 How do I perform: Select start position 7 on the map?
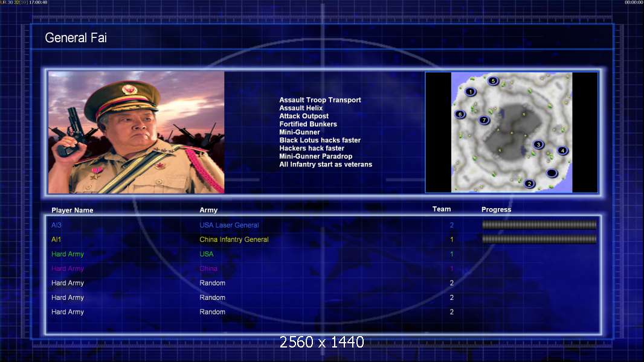(x=485, y=120)
